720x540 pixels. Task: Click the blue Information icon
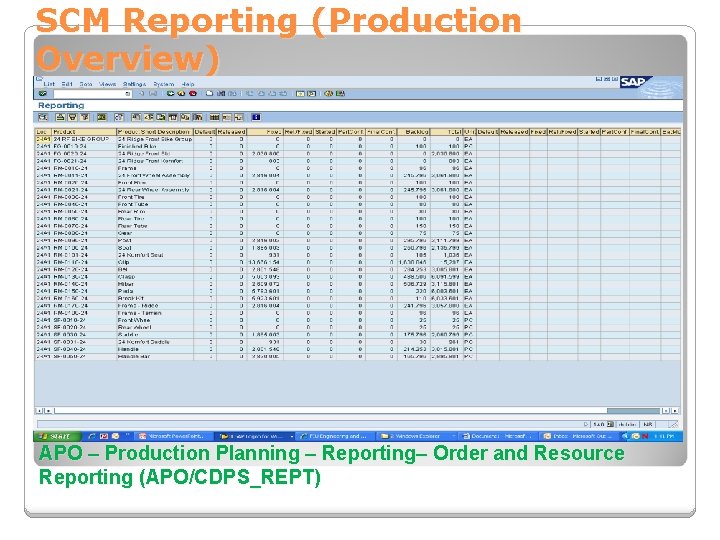point(256,118)
